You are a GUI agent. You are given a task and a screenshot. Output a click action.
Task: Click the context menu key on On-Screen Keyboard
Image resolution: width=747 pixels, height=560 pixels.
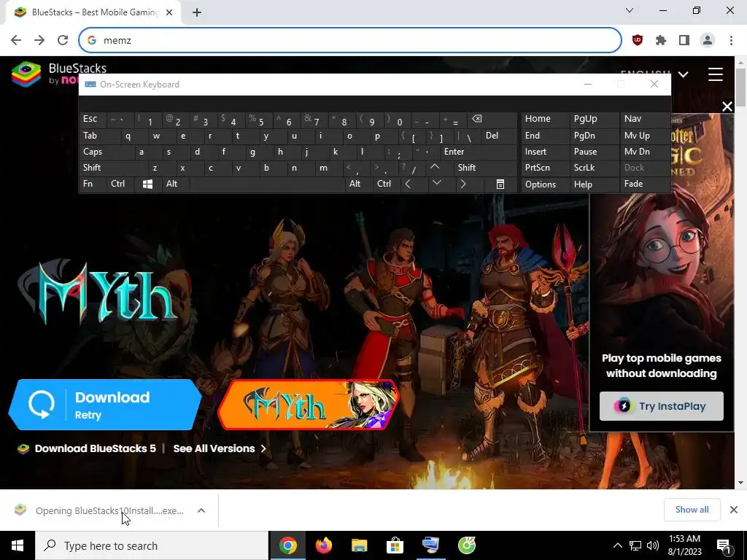click(x=500, y=184)
